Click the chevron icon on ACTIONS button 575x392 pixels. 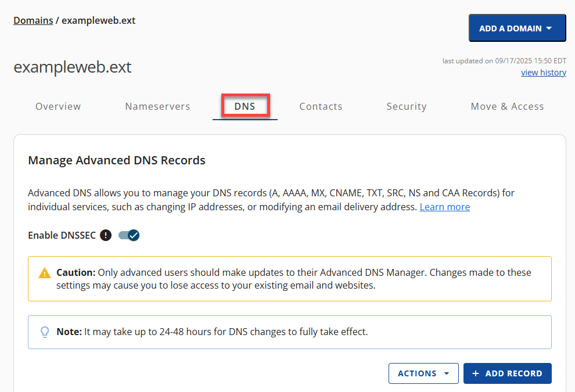pos(445,373)
